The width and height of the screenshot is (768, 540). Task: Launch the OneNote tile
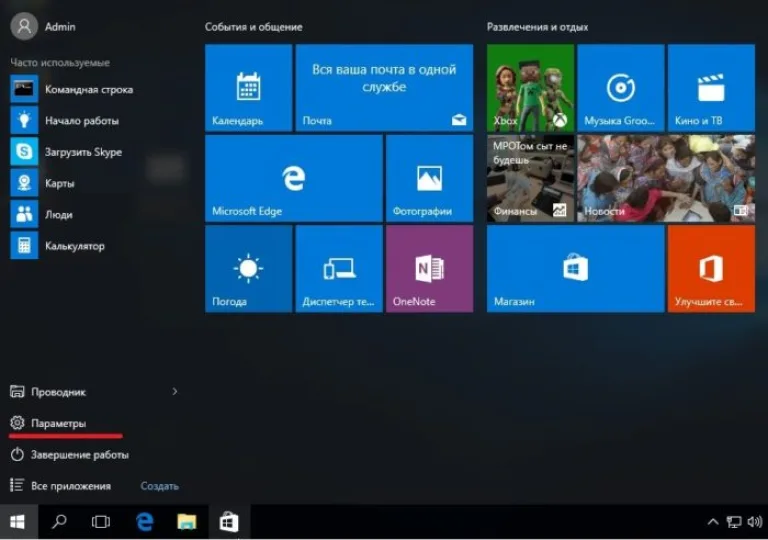[430, 269]
